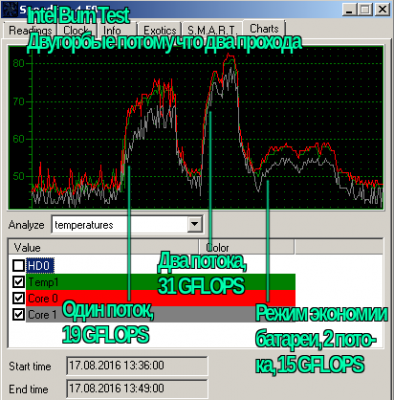Close the window
394x400 pixels.
pos(382,9)
